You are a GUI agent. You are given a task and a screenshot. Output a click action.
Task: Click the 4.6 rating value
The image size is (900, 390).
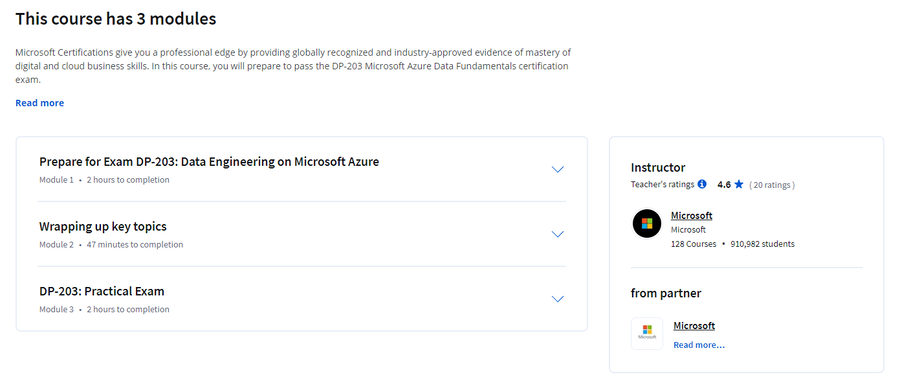click(724, 185)
